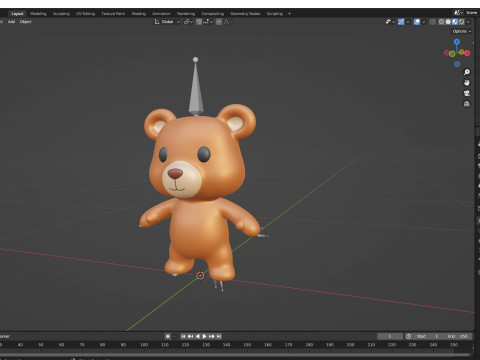Open object type visibility dropdown
Image resolution: width=480 pixels, height=360 pixels.
(390, 22)
